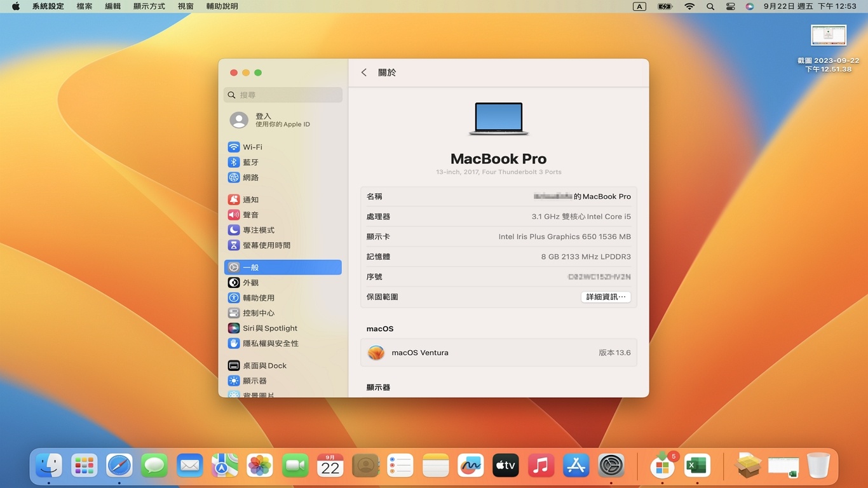868x488 pixels.
Task: Click the battery status icon
Action: (x=665, y=6)
